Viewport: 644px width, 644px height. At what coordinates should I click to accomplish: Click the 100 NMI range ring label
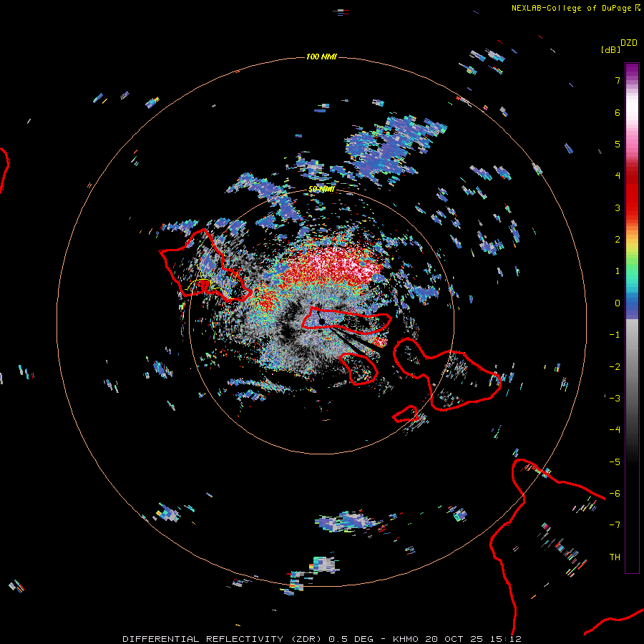point(321,57)
